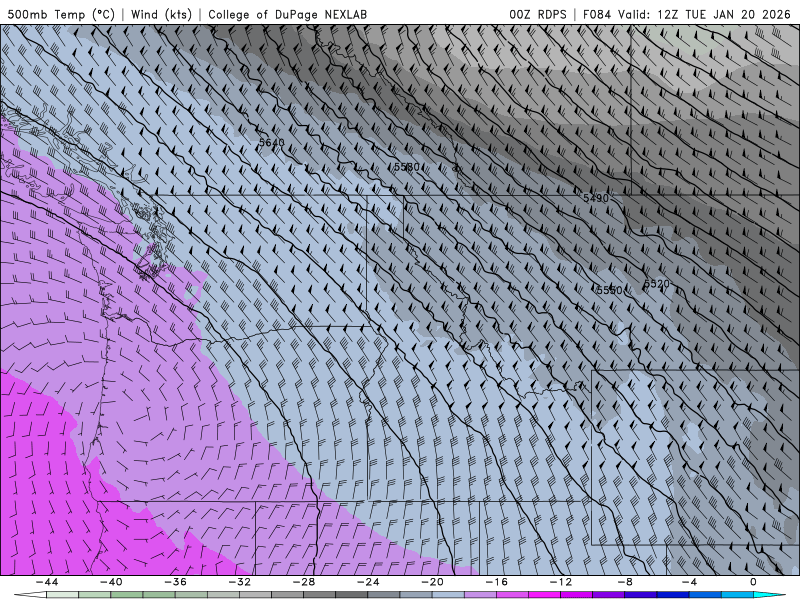Click the 'Wind (kts)' header label
Screen dimensions: 800x600
tap(161, 14)
